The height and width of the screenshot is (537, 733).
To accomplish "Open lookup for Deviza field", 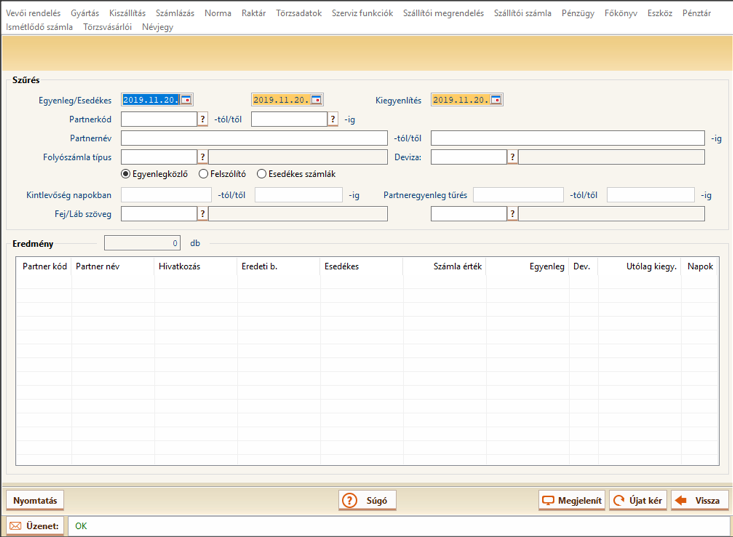I will 512,157.
